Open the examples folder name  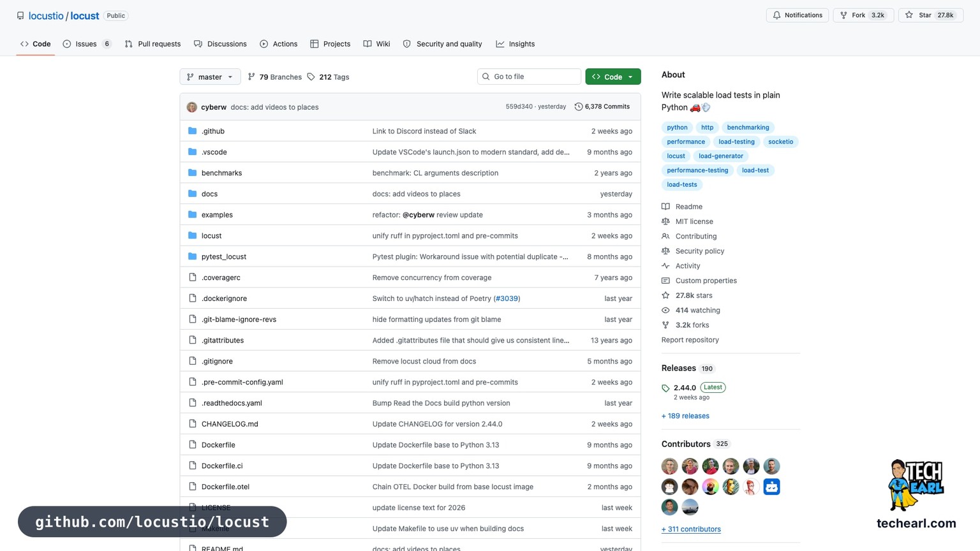217,215
